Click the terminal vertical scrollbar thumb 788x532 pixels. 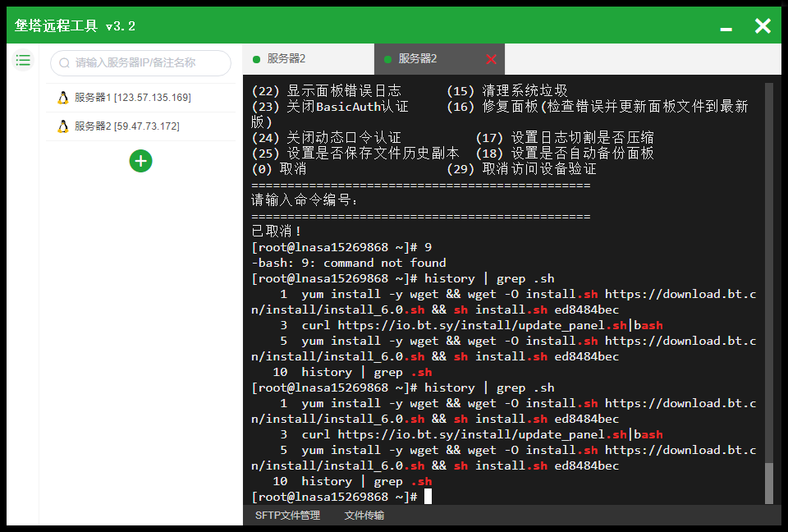tap(769, 483)
